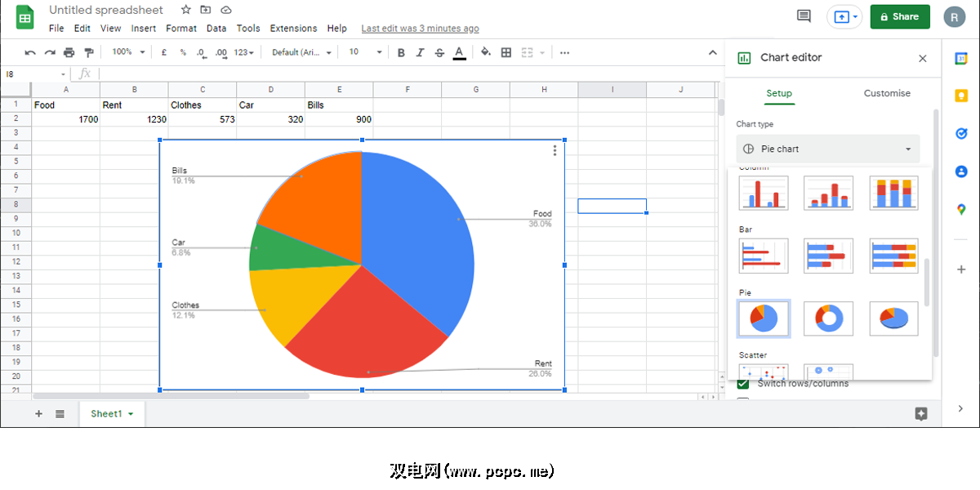Open Google Tasks side panel

click(961, 133)
